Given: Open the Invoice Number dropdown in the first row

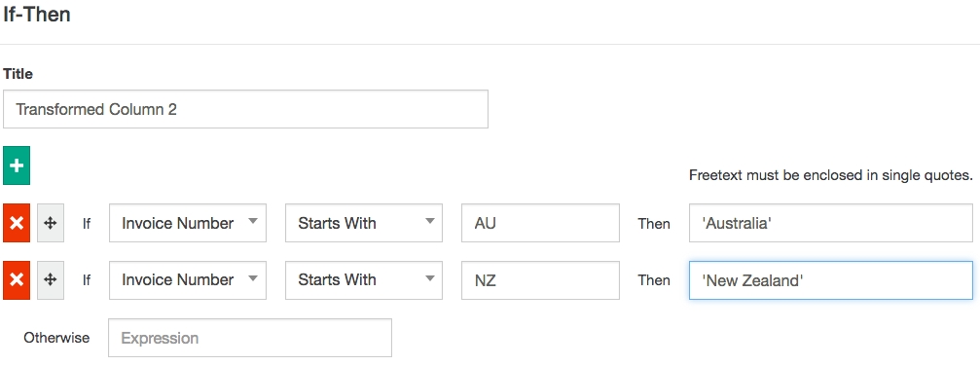Looking at the screenshot, I should pyautogui.click(x=188, y=223).
